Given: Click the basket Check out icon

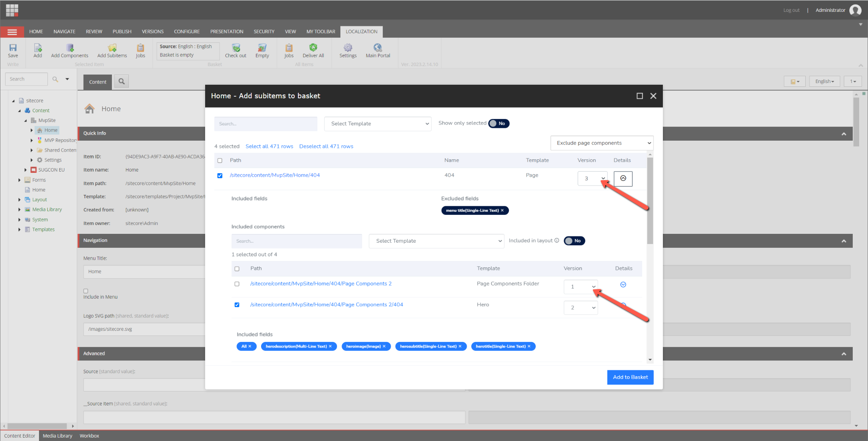Looking at the screenshot, I should click(236, 50).
